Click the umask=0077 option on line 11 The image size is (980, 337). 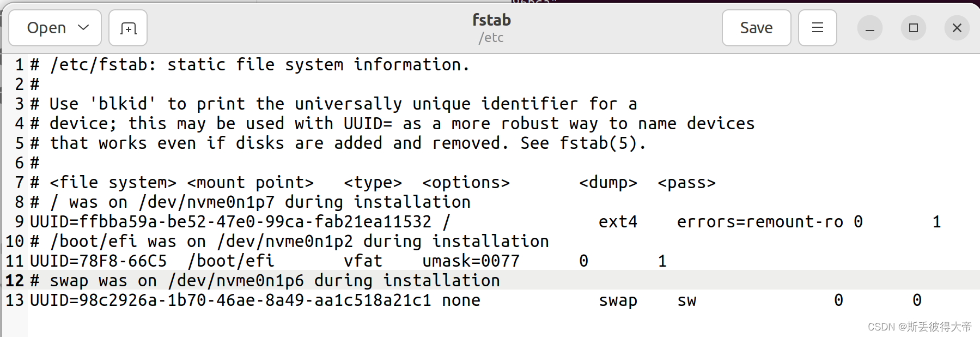coord(471,261)
